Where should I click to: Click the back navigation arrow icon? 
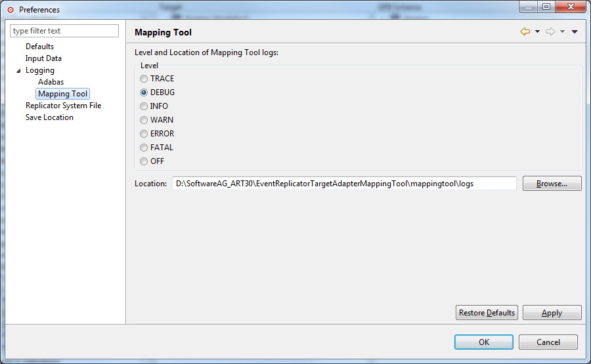pyautogui.click(x=525, y=31)
